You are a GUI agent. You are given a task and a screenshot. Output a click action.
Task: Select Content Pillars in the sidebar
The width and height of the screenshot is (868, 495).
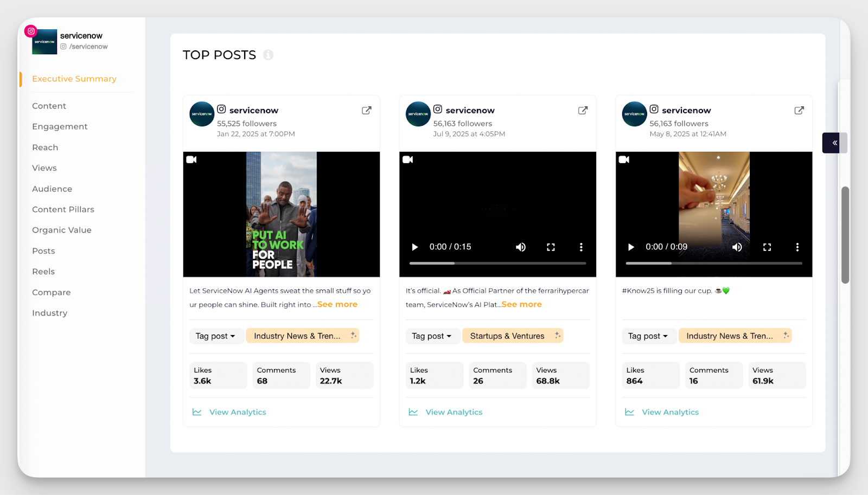pyautogui.click(x=63, y=209)
